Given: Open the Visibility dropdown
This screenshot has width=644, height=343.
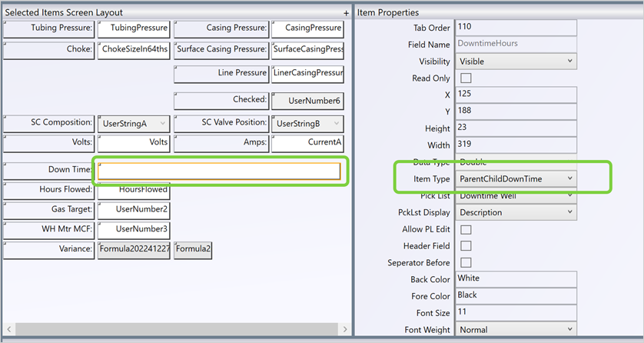Looking at the screenshot, I should tap(516, 62).
